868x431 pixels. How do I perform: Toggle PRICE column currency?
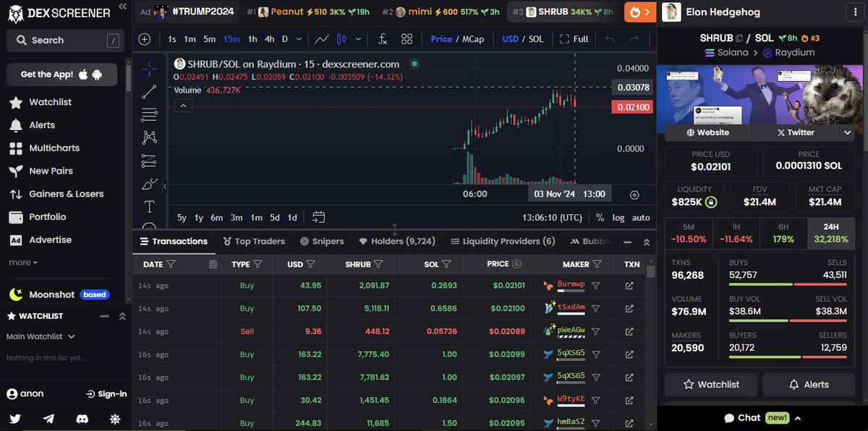click(x=516, y=264)
